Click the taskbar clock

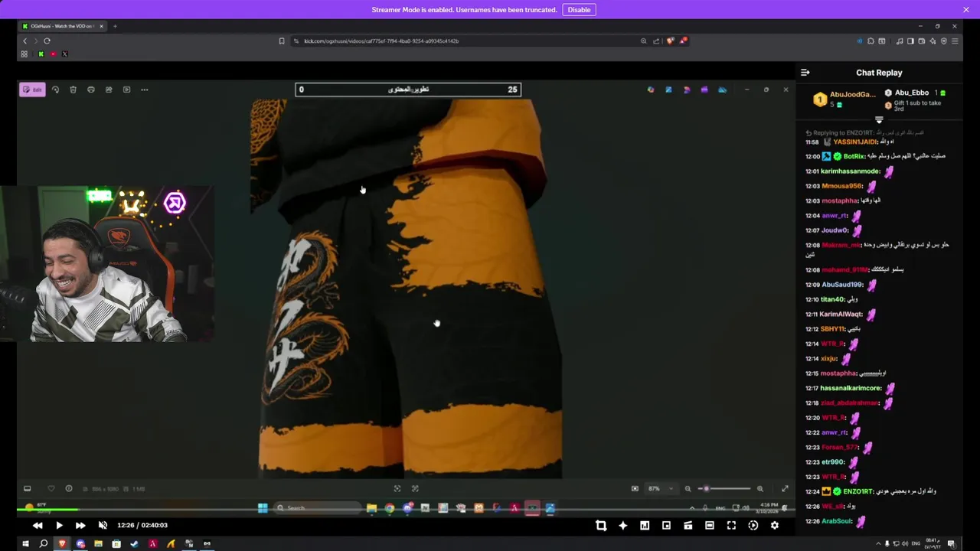point(934,543)
